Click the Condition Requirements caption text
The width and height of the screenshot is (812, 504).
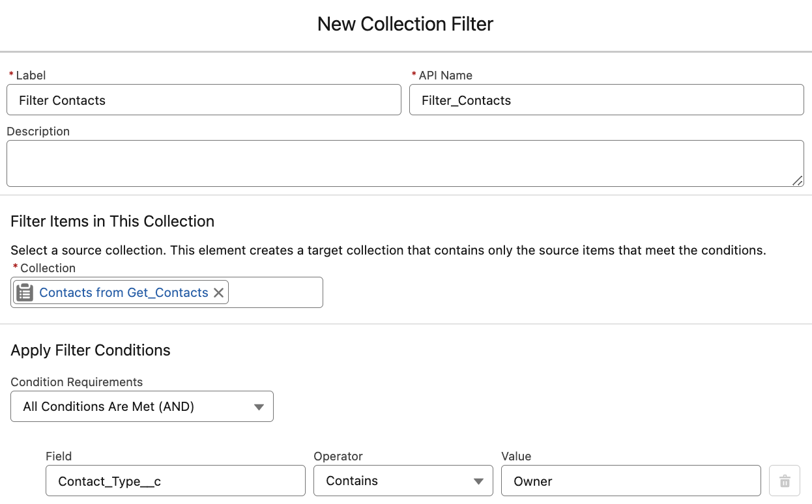click(77, 382)
